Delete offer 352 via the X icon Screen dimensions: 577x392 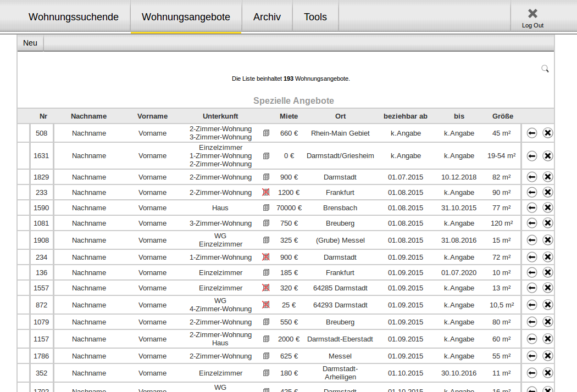click(547, 373)
